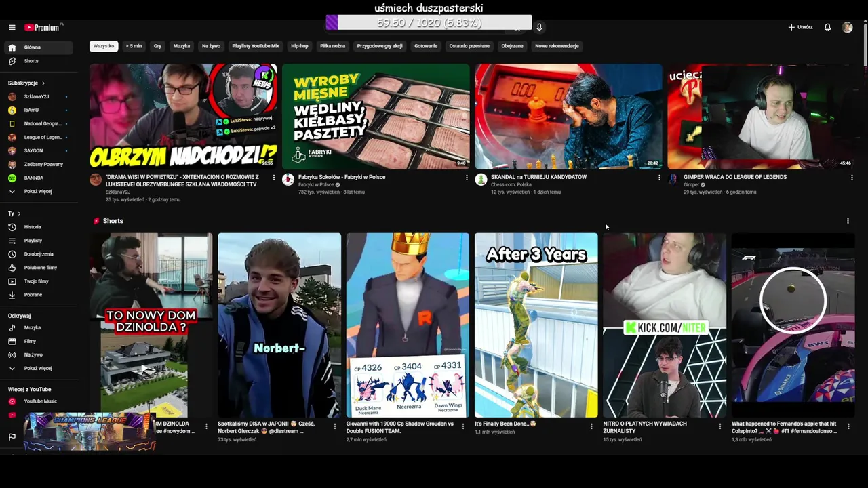Image resolution: width=868 pixels, height=488 pixels.
Task: Open Twoje filmy in sidebar
Action: [x=38, y=281]
